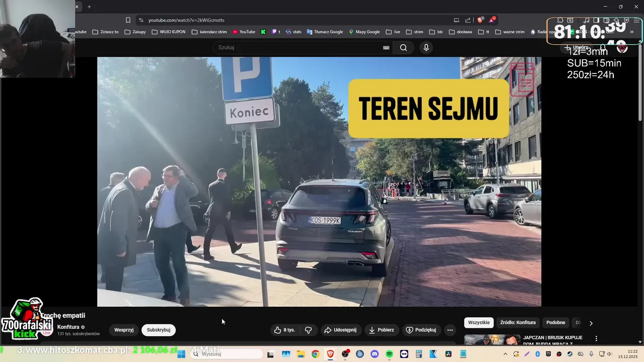Open TeamViewer from the taskbar
This screenshot has height=362, width=644.
(404, 354)
